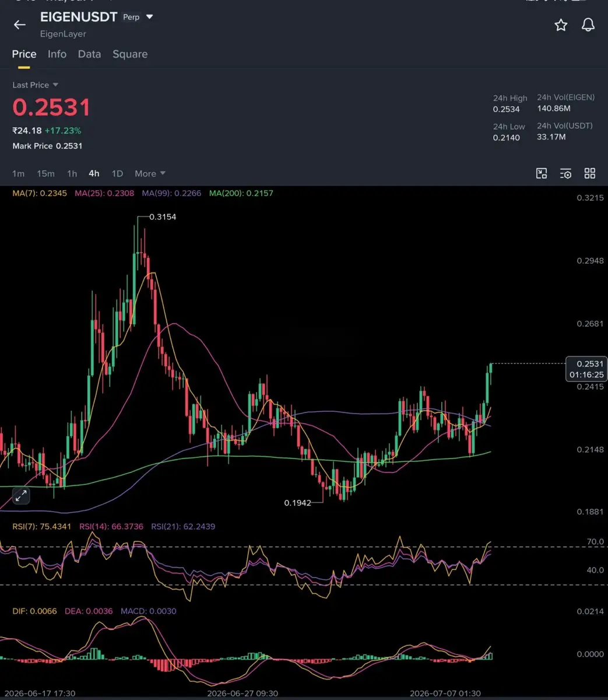Open EIGENUSDT pair selector dropdown
This screenshot has height=700, width=608.
150,17
